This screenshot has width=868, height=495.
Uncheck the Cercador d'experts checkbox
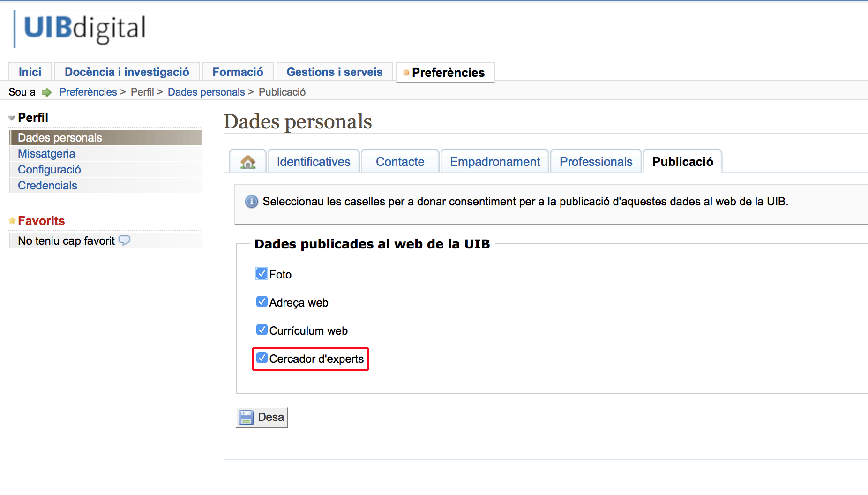coord(262,358)
